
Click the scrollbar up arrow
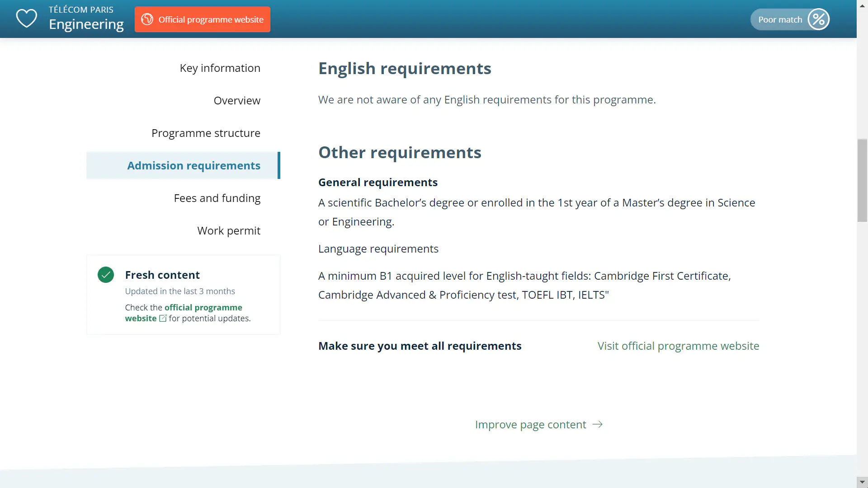click(x=862, y=5)
